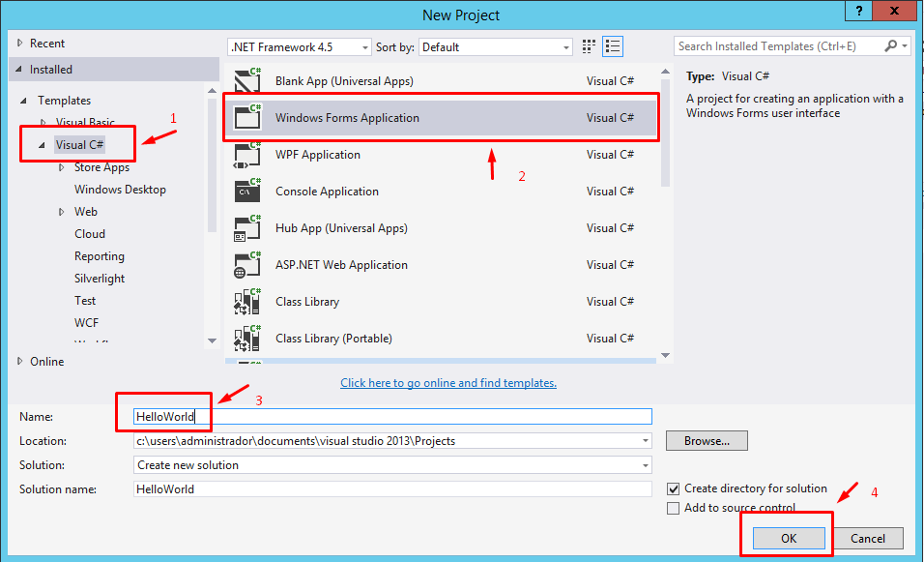Select the Class Library row text

307,302
